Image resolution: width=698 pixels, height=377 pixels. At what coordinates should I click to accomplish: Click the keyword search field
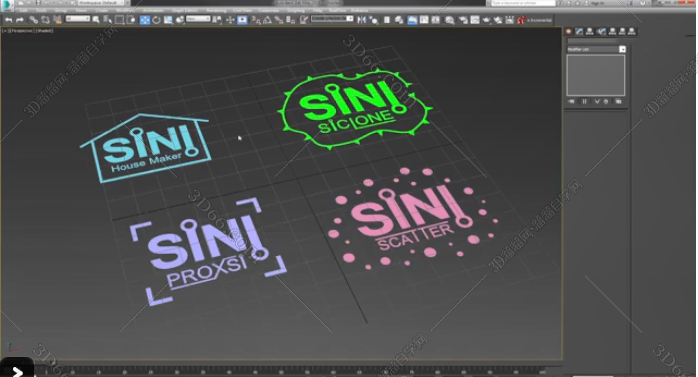(x=523, y=3)
